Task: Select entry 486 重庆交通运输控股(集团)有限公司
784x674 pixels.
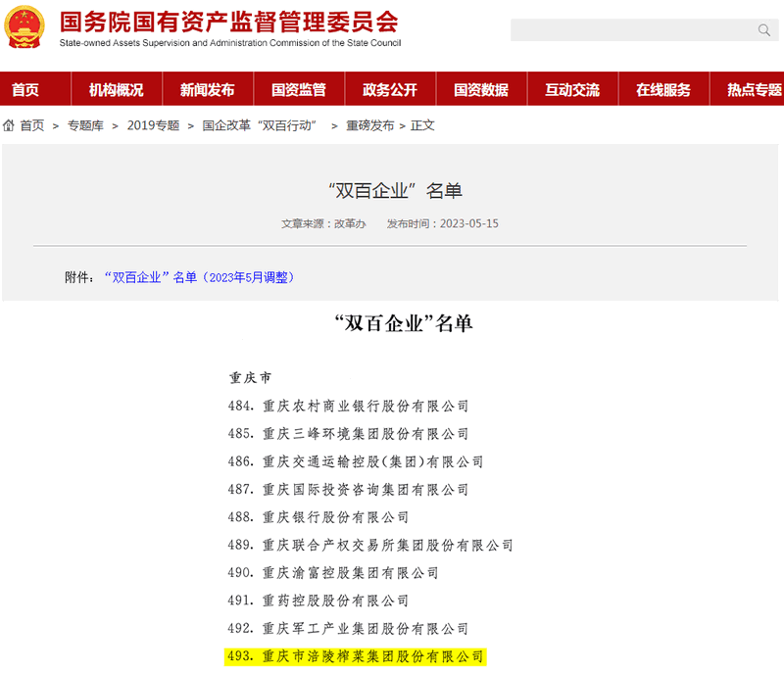Action: [356, 461]
